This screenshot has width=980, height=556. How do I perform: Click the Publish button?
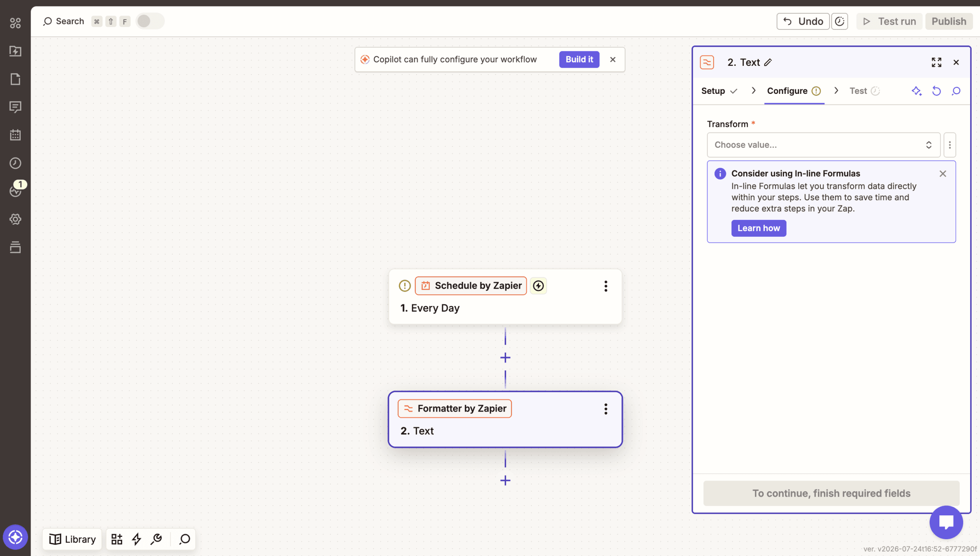pos(949,21)
